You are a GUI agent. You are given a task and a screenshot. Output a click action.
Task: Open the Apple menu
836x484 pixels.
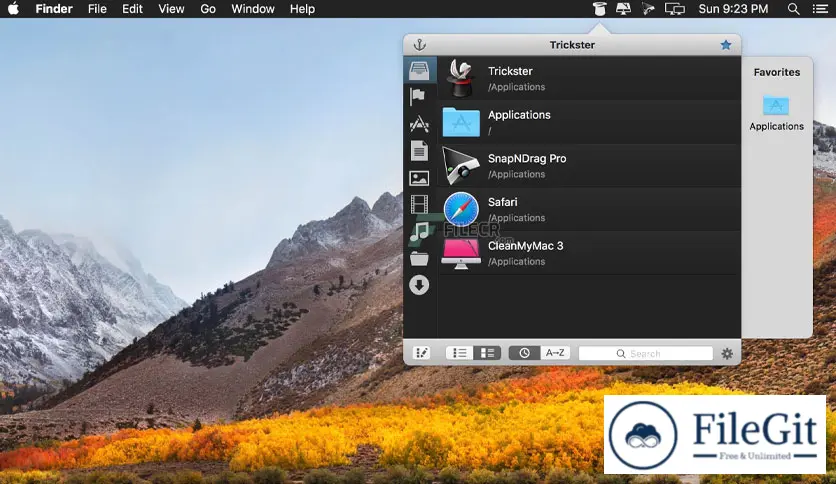coord(13,9)
